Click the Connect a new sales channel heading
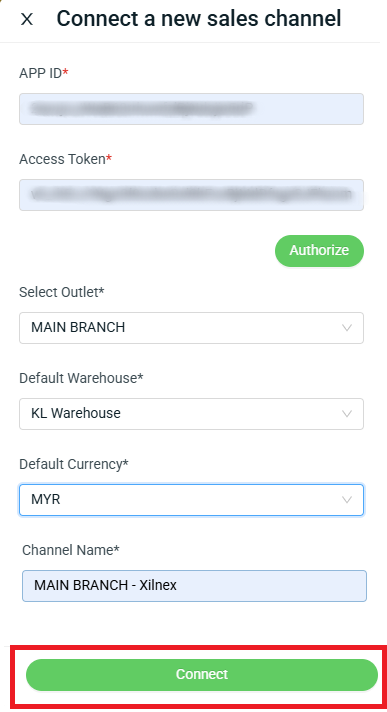Image resolution: width=387 pixels, height=712 pixels. pyautogui.click(x=199, y=19)
